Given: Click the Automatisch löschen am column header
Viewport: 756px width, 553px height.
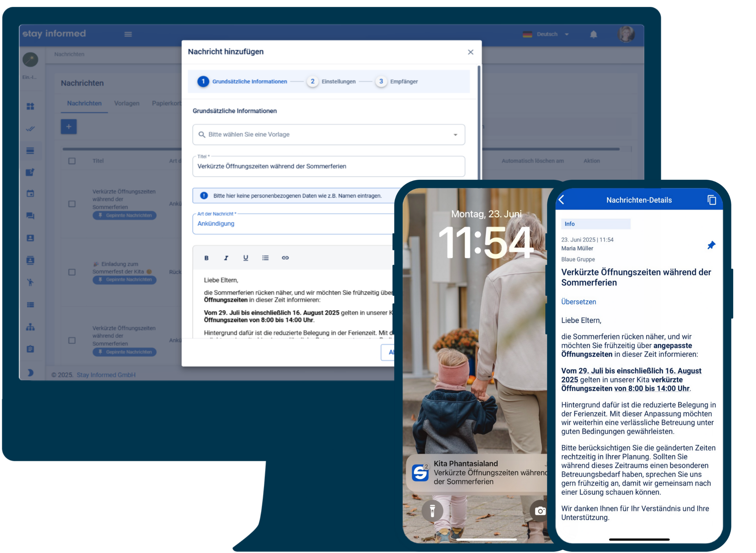Looking at the screenshot, I should point(532,161).
